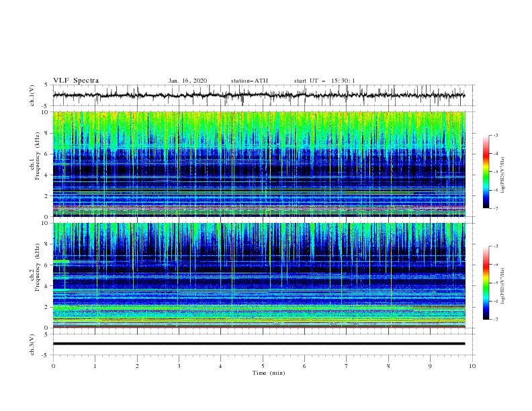Click time axis tick label "0" at bottom
The height and width of the screenshot is (411, 532).
[x=53, y=366]
